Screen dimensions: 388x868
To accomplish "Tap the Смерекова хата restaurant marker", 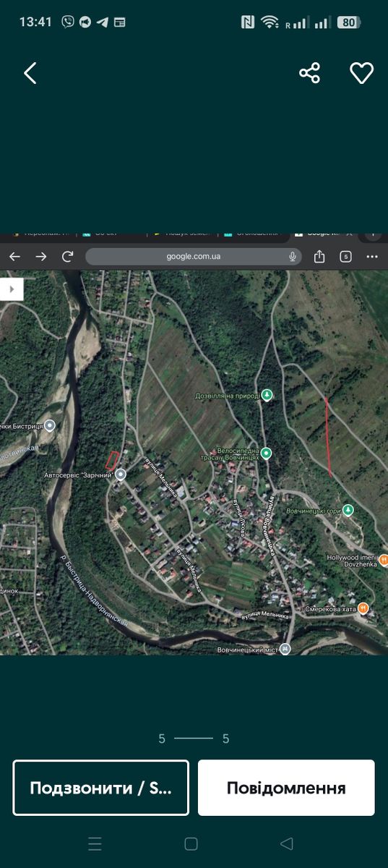I will [363, 608].
